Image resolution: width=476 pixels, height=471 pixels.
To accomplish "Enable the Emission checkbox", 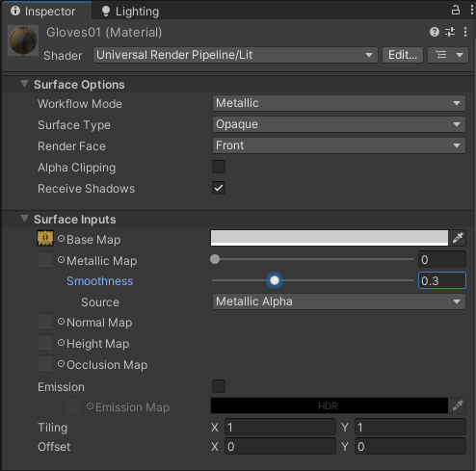I will pos(219,386).
